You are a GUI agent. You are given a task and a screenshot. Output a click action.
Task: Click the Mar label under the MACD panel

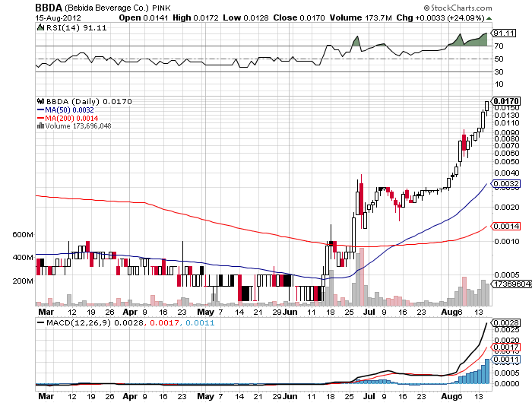point(46,396)
